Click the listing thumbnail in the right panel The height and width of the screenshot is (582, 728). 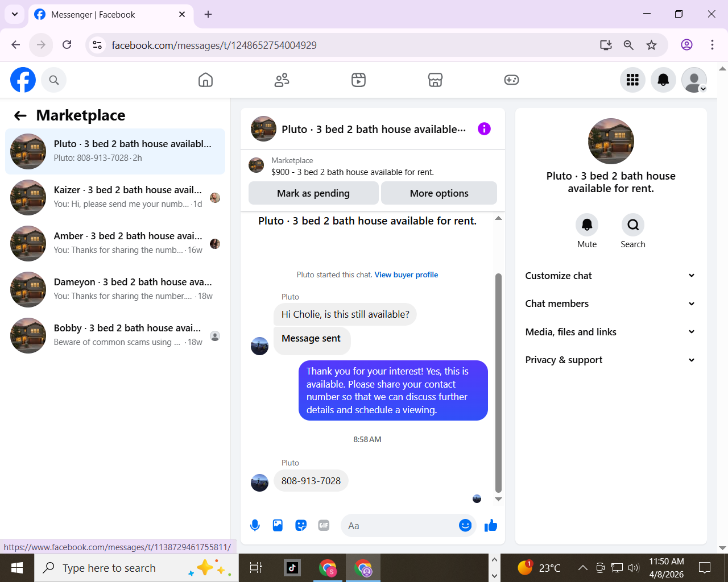tap(611, 141)
